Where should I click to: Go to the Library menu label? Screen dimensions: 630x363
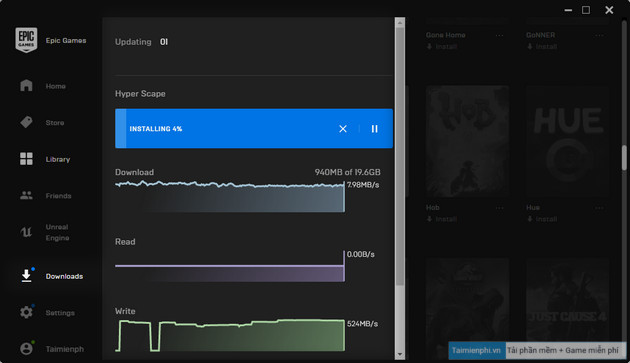pyautogui.click(x=58, y=159)
